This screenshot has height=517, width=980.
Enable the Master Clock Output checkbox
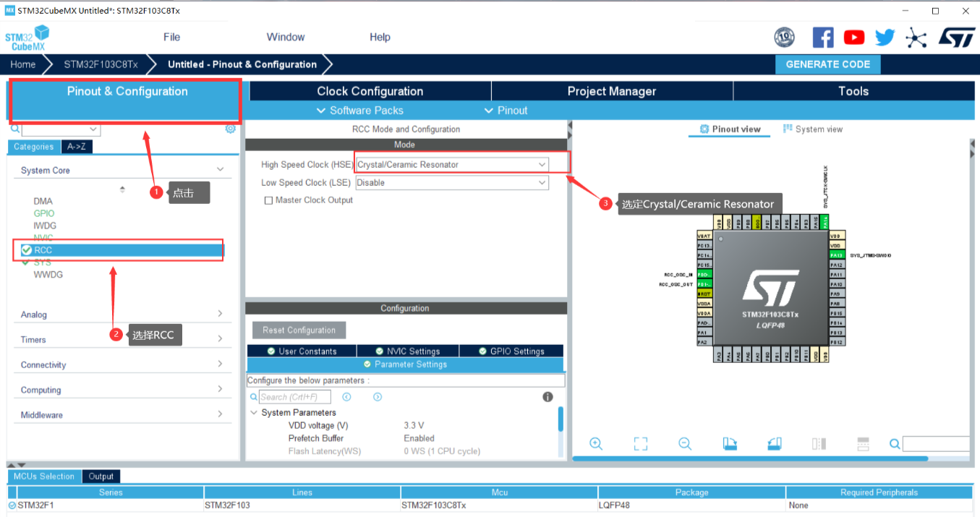[x=269, y=200]
